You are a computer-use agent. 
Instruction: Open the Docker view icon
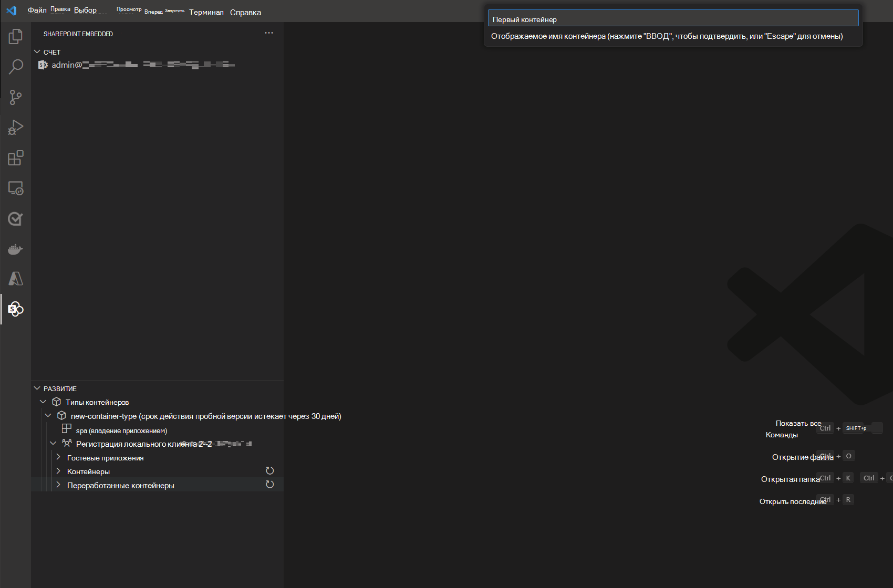(16, 249)
